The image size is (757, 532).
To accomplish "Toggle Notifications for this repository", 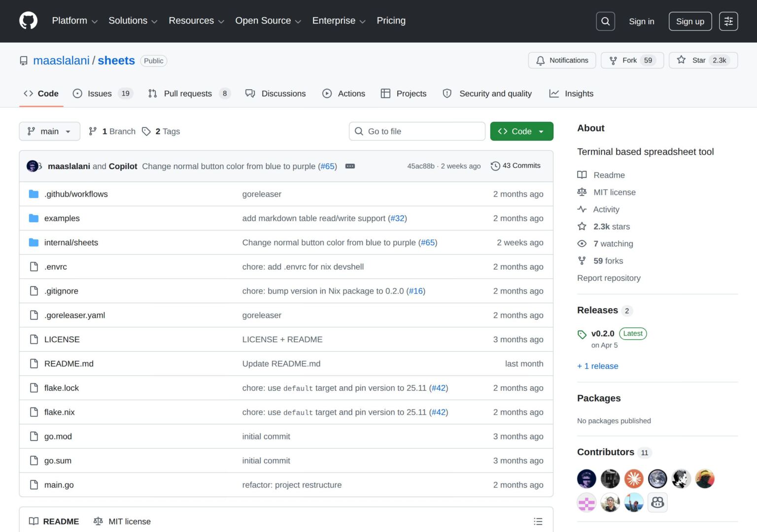I will point(562,60).
